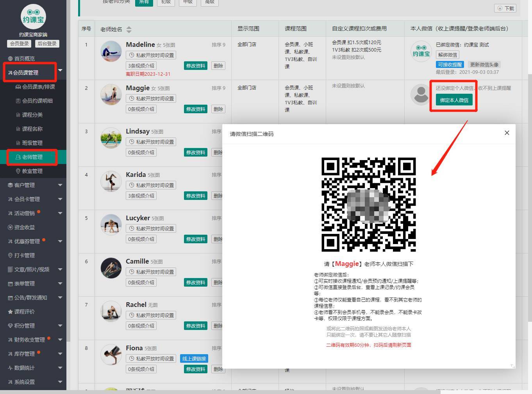Click Maggie's avatar photo
Image resolution: width=532 pixels, height=394 pixels.
tap(111, 94)
